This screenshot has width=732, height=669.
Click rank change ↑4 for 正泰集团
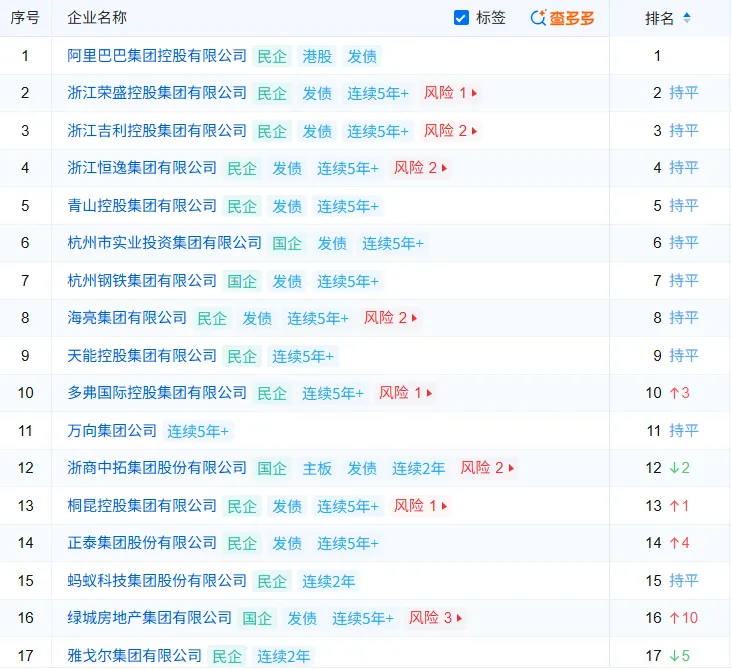tap(680, 543)
